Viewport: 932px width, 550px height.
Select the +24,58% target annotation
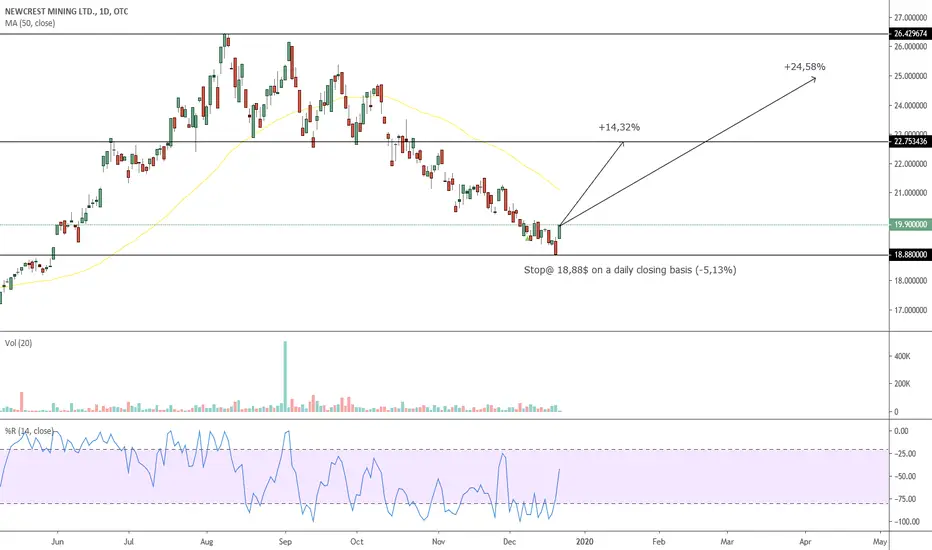point(804,67)
